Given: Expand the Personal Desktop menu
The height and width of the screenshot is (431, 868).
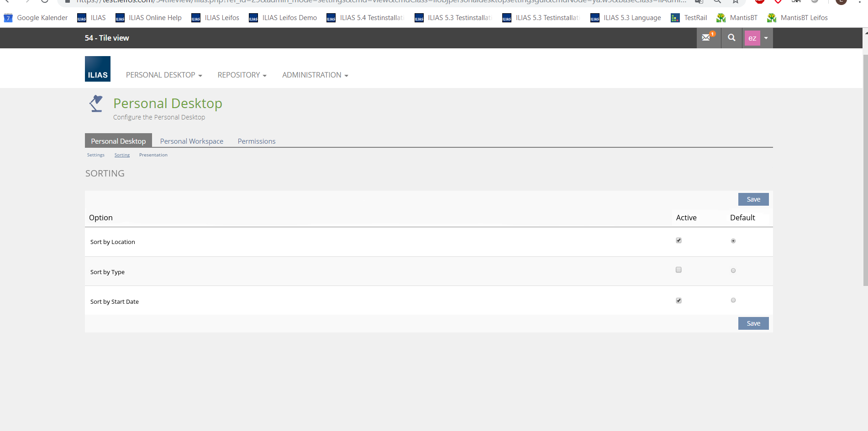Looking at the screenshot, I should (164, 75).
